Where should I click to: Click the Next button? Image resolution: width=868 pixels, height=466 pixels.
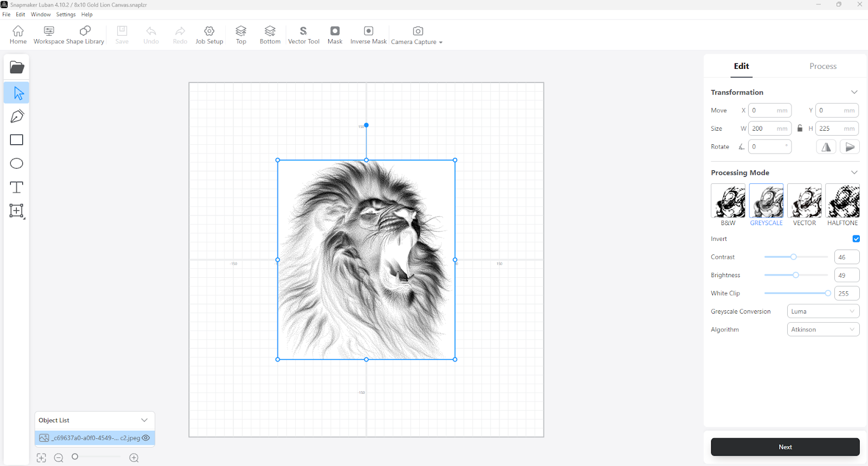pyautogui.click(x=785, y=447)
